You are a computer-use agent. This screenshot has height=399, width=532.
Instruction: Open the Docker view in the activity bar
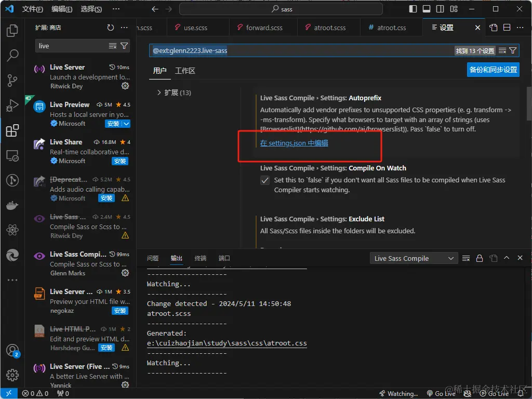tap(12, 205)
